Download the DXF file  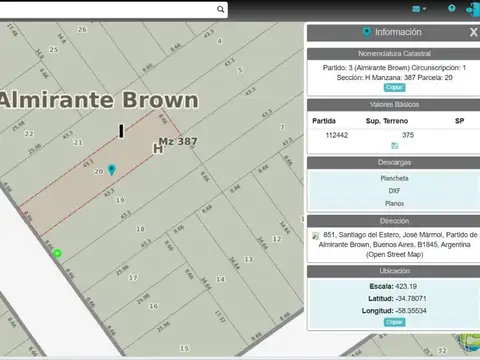(394, 191)
